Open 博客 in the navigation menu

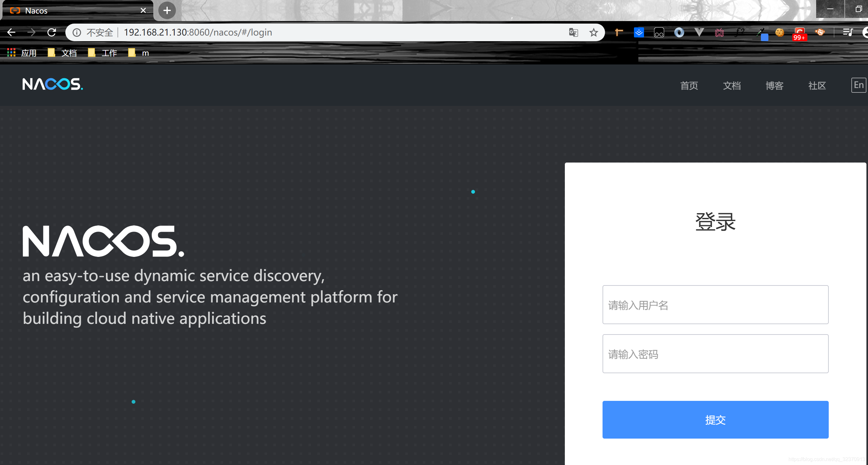[774, 85]
